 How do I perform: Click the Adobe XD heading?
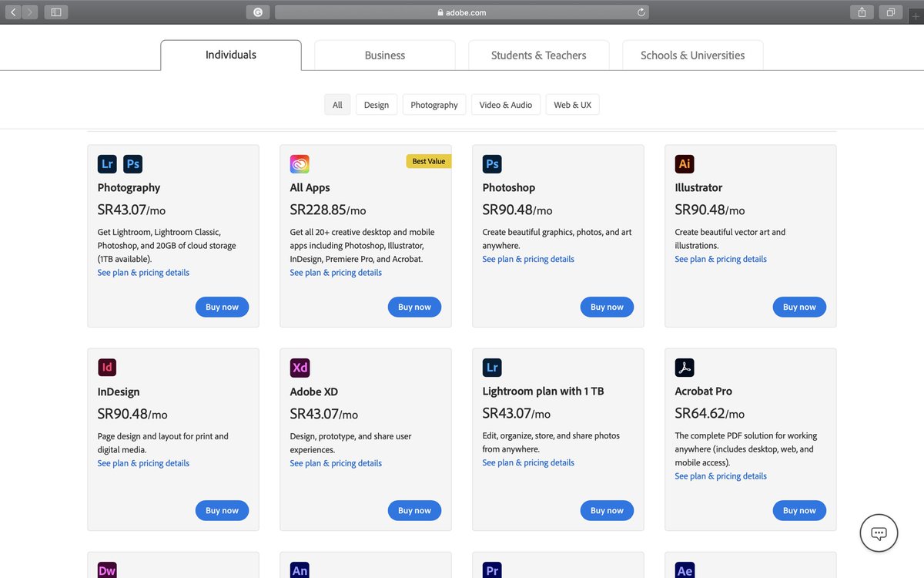314,391
